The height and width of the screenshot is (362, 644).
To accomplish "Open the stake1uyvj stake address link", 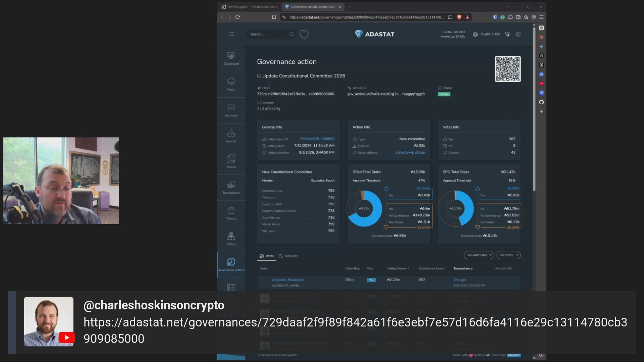I will [410, 153].
